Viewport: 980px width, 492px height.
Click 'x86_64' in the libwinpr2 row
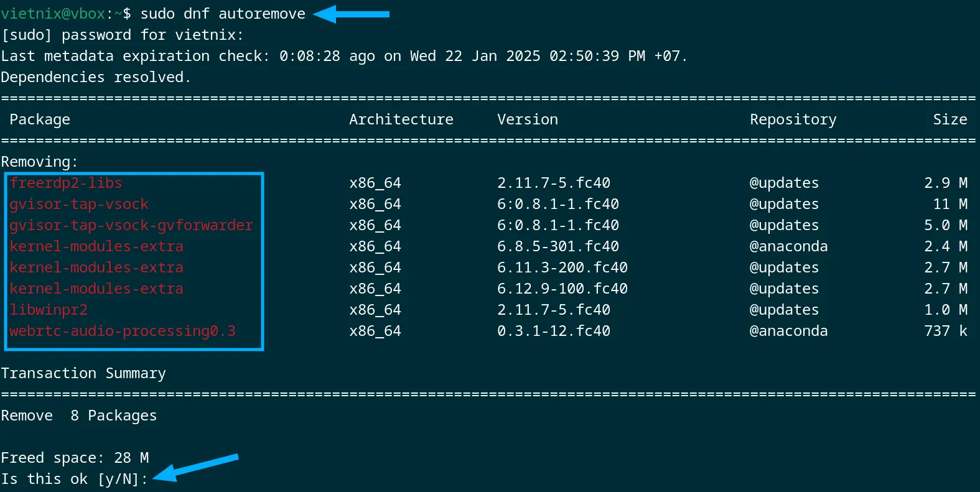pyautogui.click(x=375, y=310)
